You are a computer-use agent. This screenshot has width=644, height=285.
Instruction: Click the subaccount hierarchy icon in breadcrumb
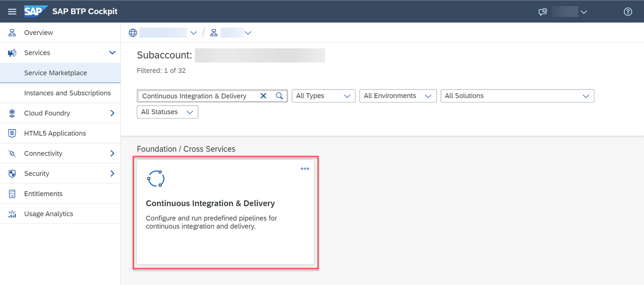214,33
